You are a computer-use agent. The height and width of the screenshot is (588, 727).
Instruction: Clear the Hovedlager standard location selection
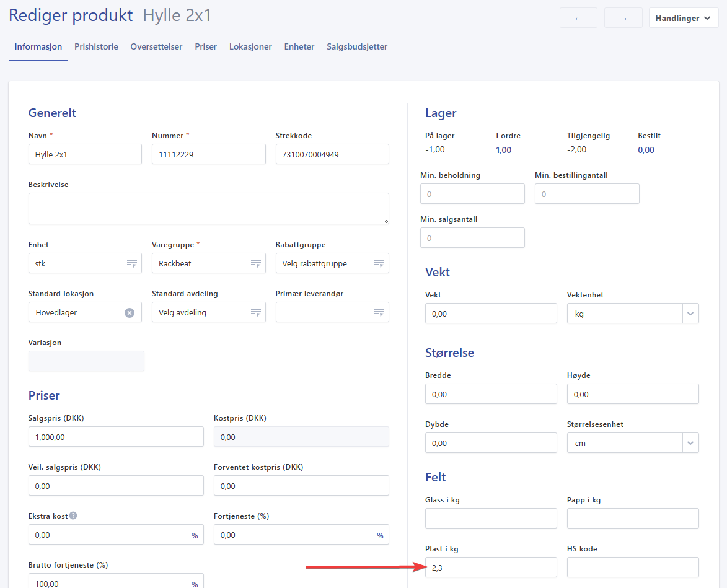pos(130,313)
